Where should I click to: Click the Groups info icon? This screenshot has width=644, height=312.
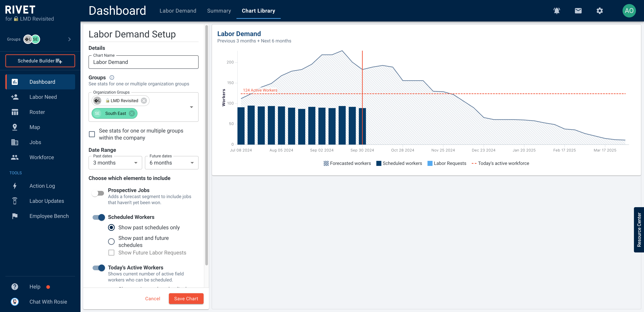pyautogui.click(x=112, y=77)
